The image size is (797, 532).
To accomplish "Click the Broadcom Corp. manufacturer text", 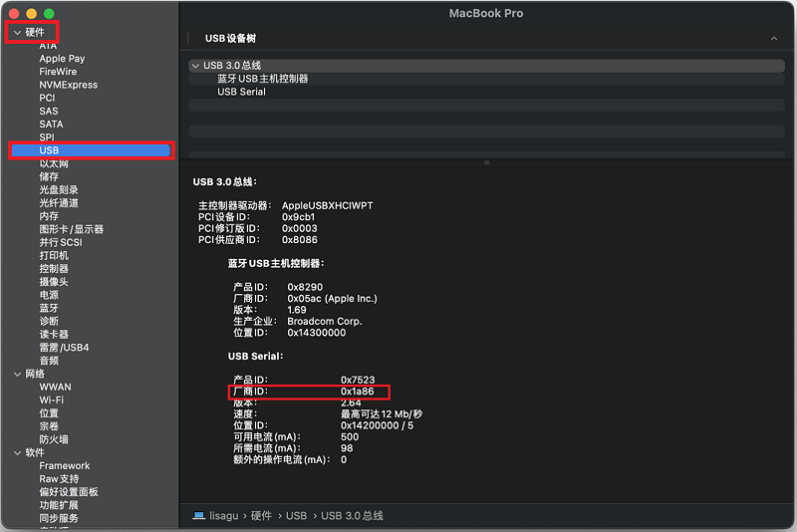I will coord(325,321).
